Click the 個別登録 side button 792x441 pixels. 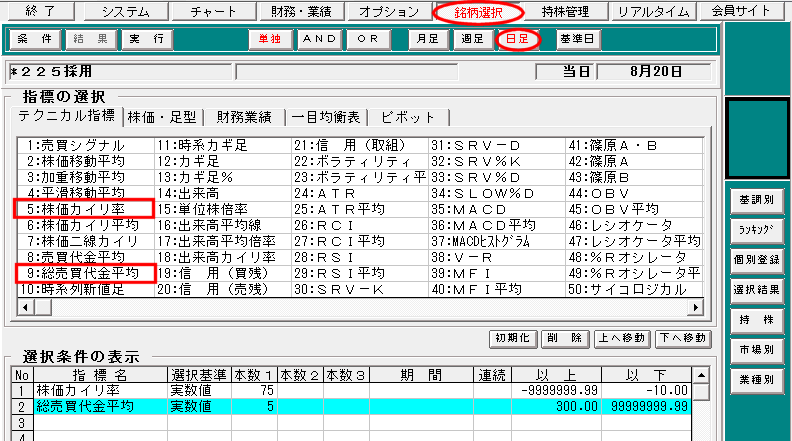click(755, 259)
